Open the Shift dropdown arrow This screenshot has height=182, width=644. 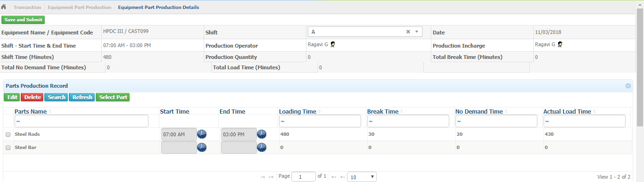(x=417, y=32)
